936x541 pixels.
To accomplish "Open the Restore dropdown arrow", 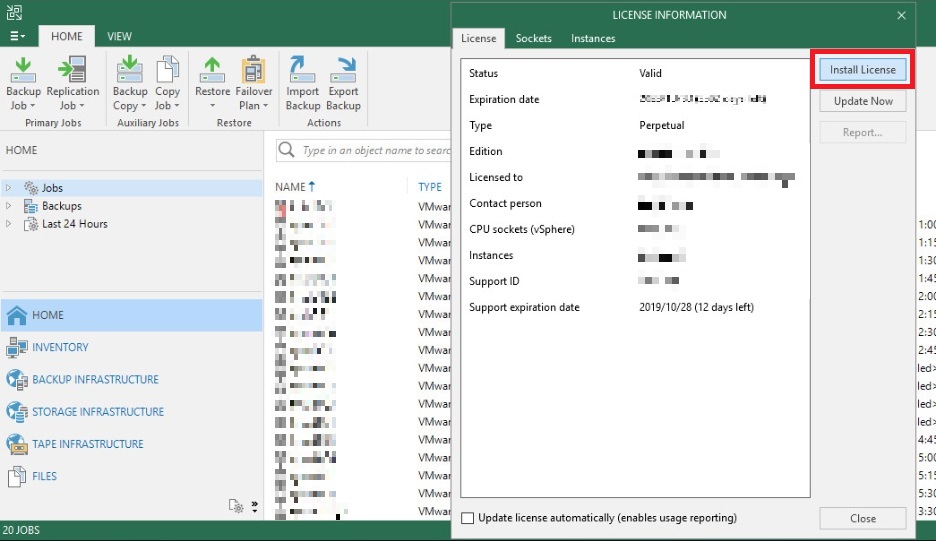I will pyautogui.click(x=213, y=106).
